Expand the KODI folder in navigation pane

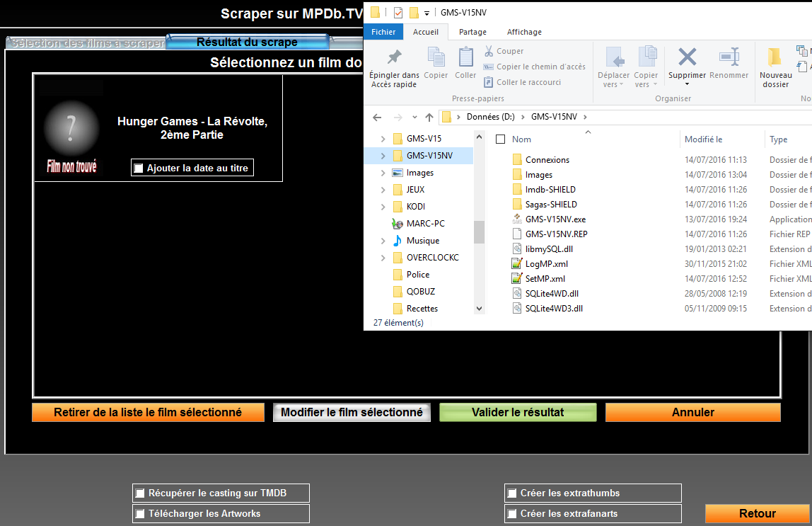pyautogui.click(x=383, y=207)
